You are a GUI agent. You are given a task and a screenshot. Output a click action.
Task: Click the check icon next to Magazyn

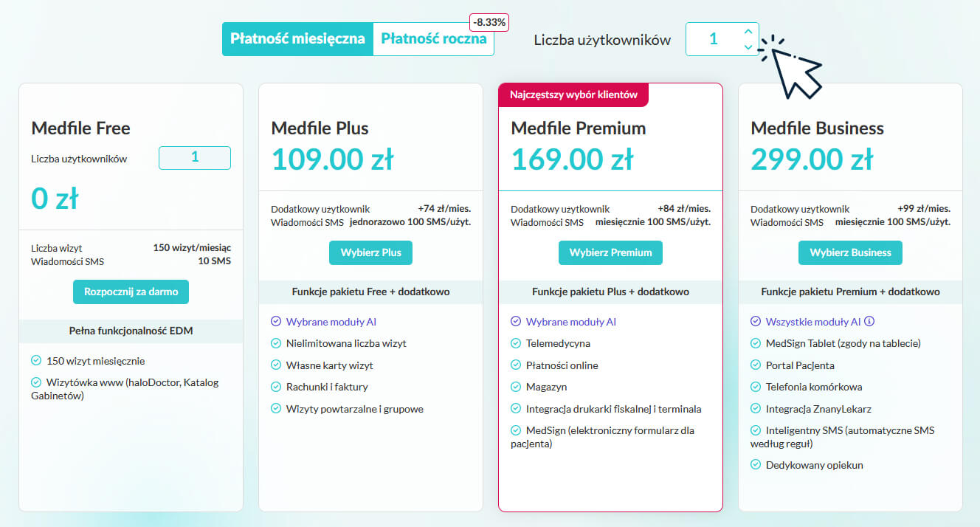coord(516,387)
